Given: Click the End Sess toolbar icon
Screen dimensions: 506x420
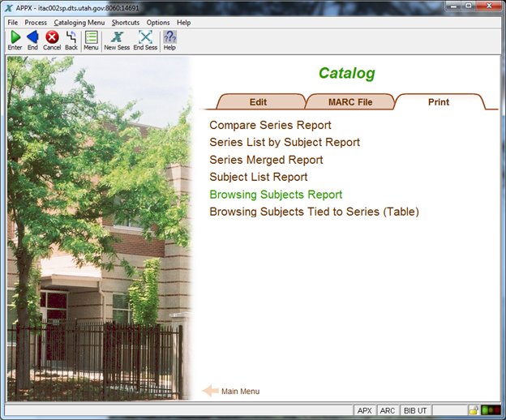Looking at the screenshot, I should [x=145, y=37].
